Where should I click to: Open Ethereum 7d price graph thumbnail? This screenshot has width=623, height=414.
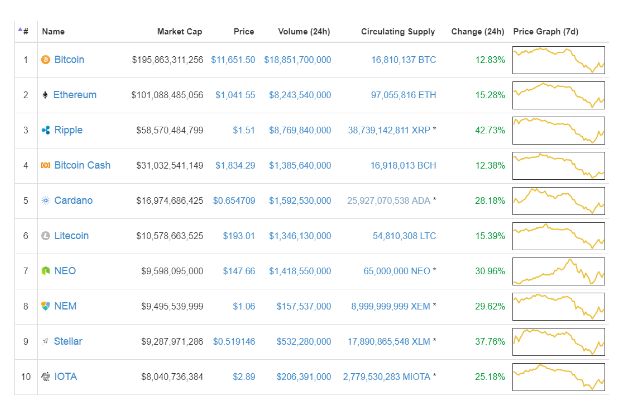pos(558,95)
